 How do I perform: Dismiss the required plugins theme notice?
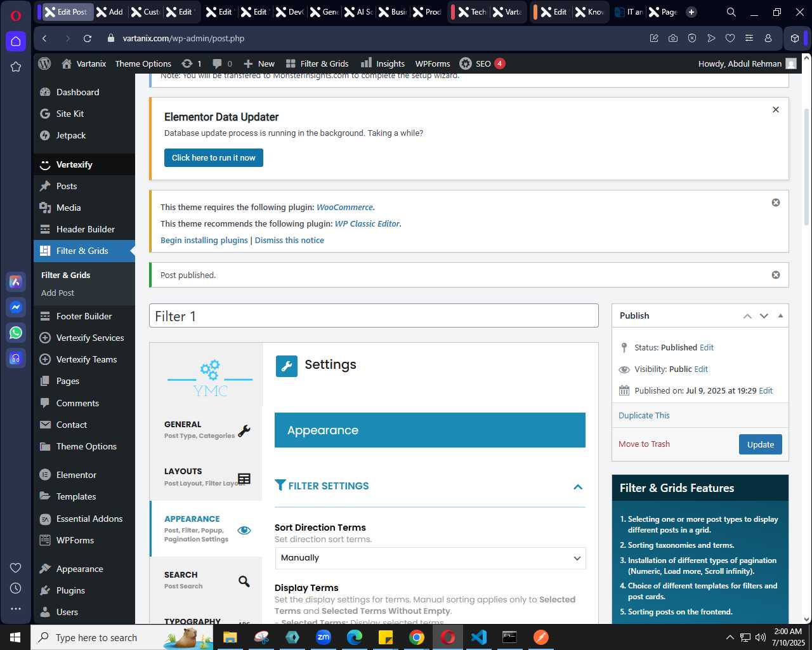pyautogui.click(x=775, y=202)
